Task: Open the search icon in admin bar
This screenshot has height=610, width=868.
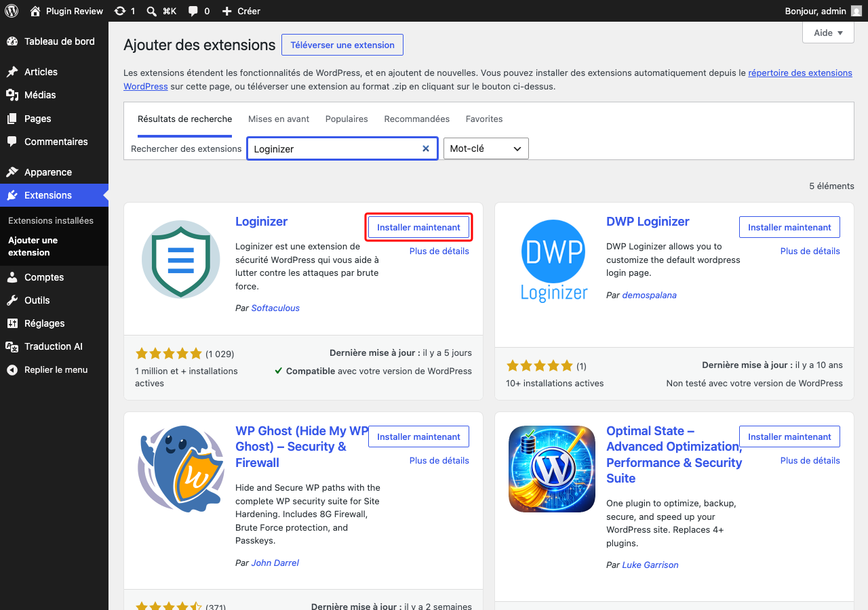Action: point(152,11)
